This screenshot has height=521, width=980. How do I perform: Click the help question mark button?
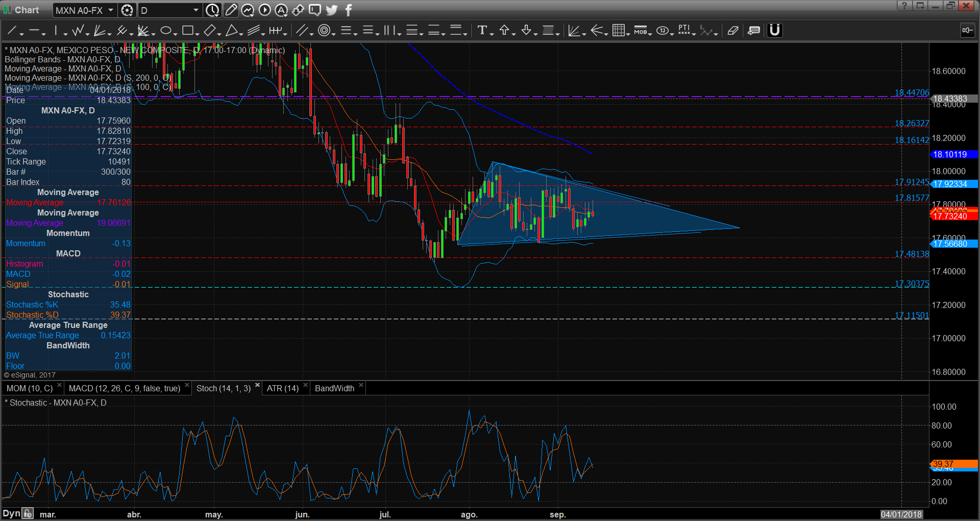(x=904, y=6)
